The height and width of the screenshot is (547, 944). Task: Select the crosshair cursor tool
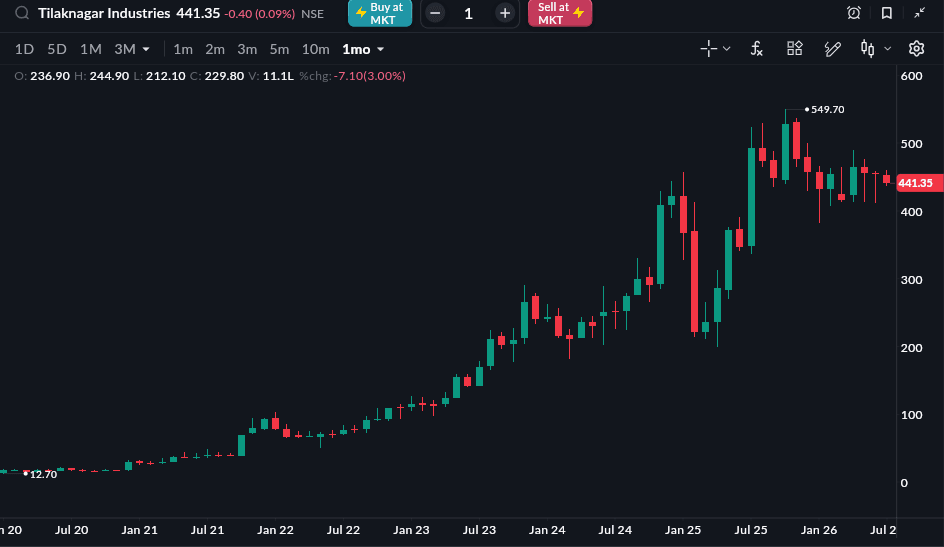[709, 49]
